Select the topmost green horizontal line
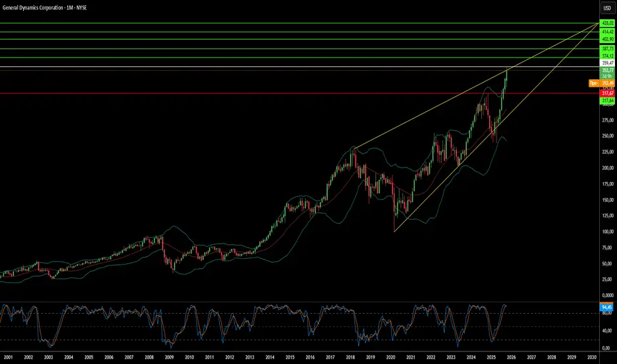The image size is (617, 364). (x=299, y=23)
